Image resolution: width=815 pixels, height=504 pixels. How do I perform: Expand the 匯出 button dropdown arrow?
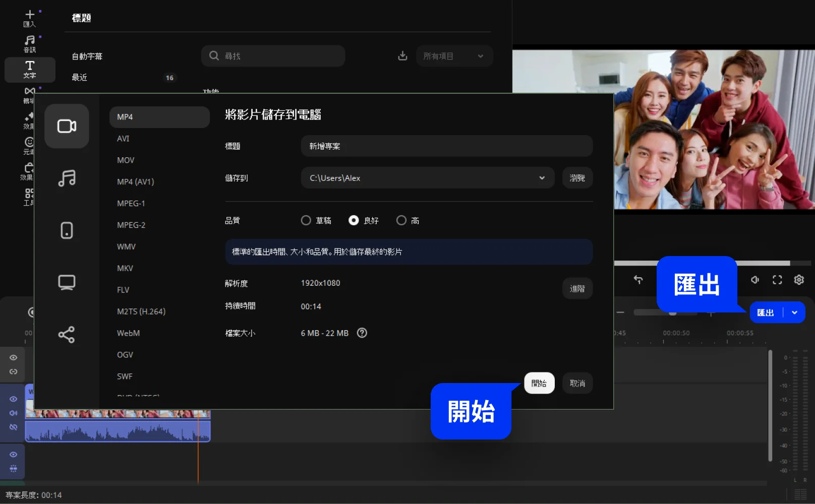point(794,312)
